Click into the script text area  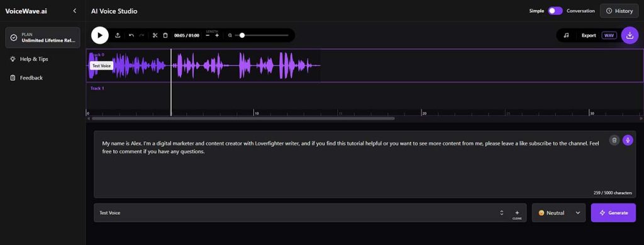(x=365, y=164)
